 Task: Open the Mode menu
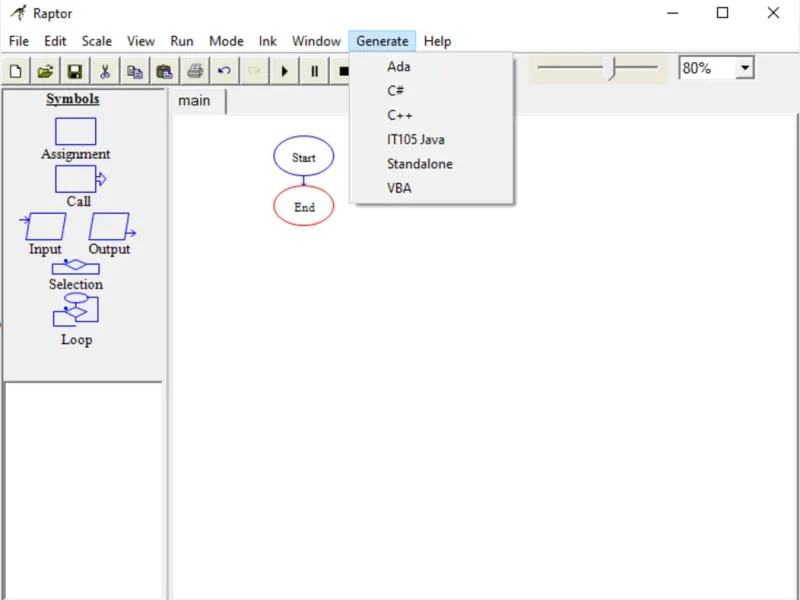[x=227, y=41]
